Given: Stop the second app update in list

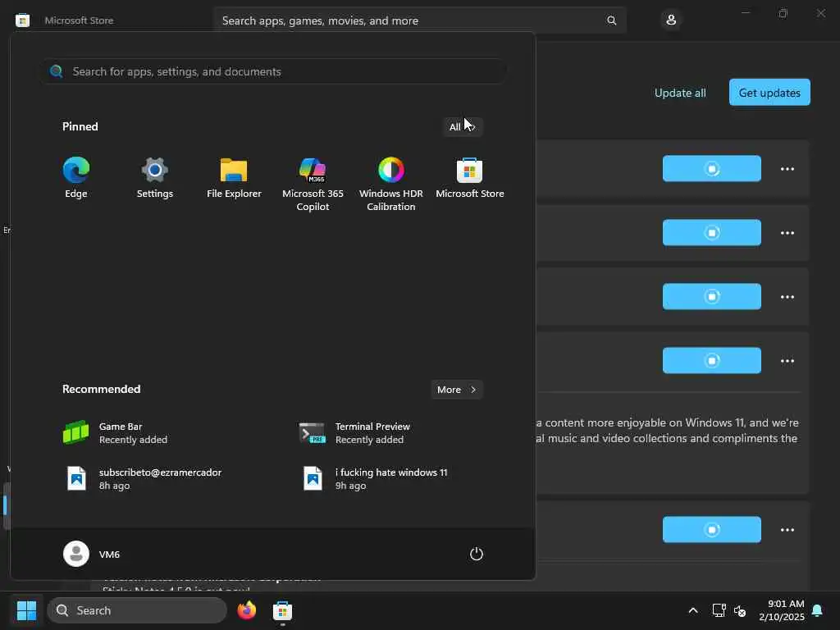Looking at the screenshot, I should click(711, 232).
